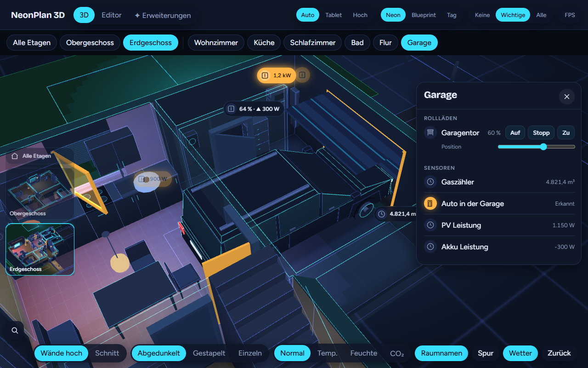Toggle the Spur option
The image size is (588, 368).
pos(486,353)
